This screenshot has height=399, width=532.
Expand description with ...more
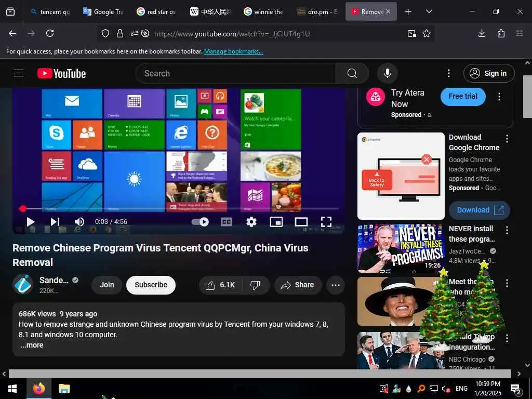coord(32,345)
